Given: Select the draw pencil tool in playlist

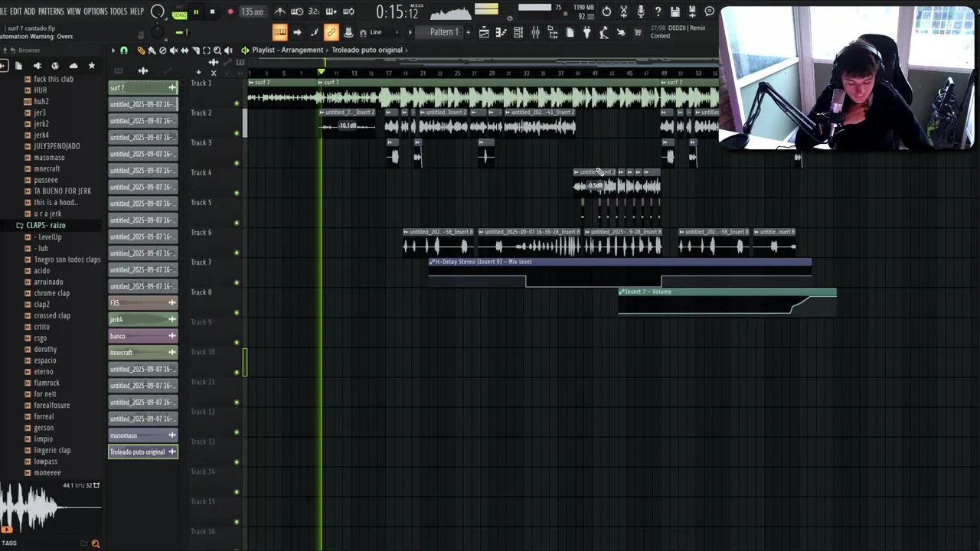Looking at the screenshot, I should tap(141, 51).
